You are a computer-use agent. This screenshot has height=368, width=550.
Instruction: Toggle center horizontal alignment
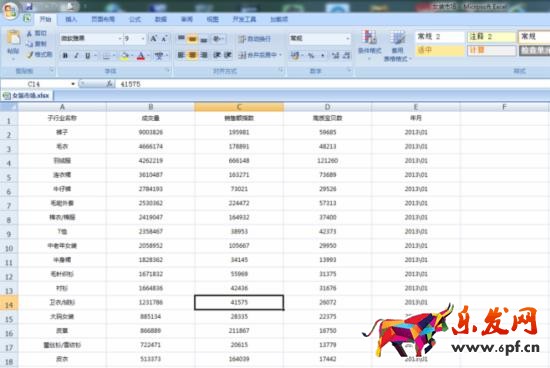click(192, 55)
